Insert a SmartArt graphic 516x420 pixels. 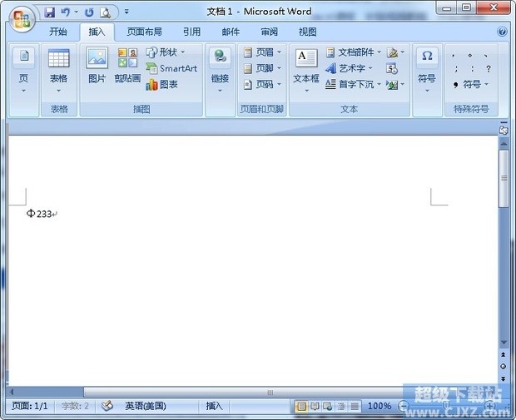(172, 68)
